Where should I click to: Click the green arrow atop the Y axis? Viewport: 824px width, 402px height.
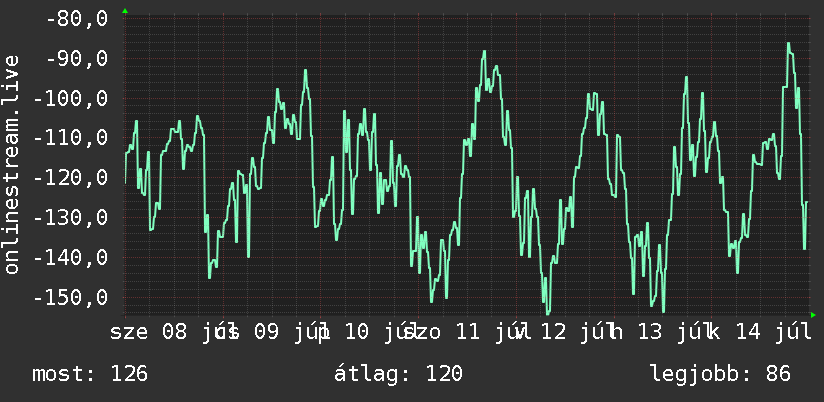(x=125, y=11)
